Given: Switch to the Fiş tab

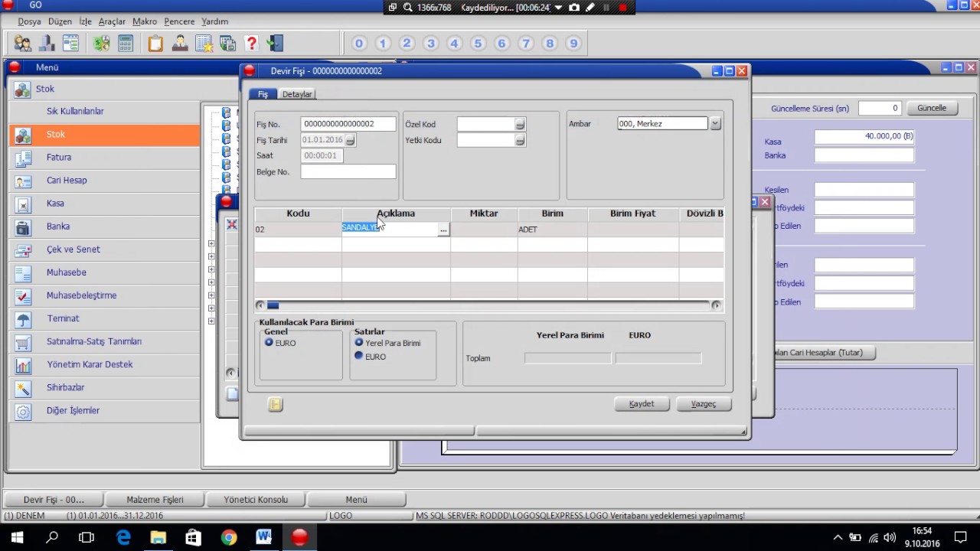Looking at the screenshot, I should (x=263, y=94).
